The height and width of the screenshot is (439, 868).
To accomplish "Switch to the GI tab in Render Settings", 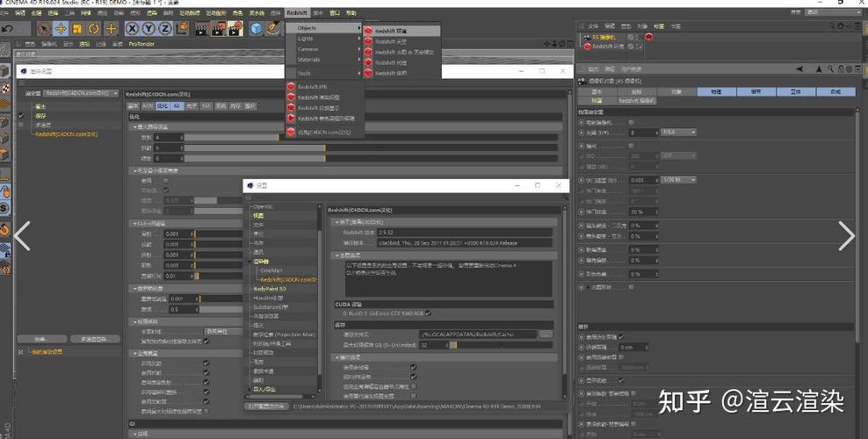I will pos(177,105).
